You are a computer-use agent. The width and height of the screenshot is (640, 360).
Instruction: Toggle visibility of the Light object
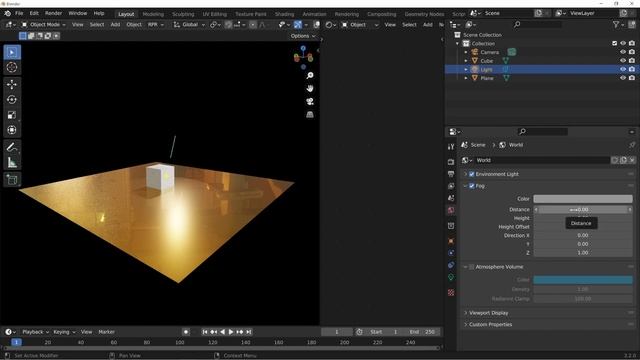(x=623, y=69)
